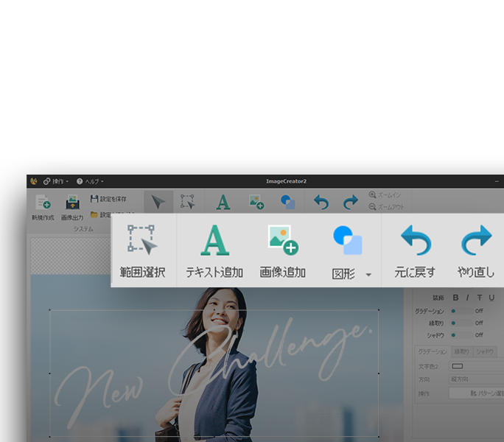
Task: Click the small shapes icon in dimmed ribbon
Action: click(288, 202)
